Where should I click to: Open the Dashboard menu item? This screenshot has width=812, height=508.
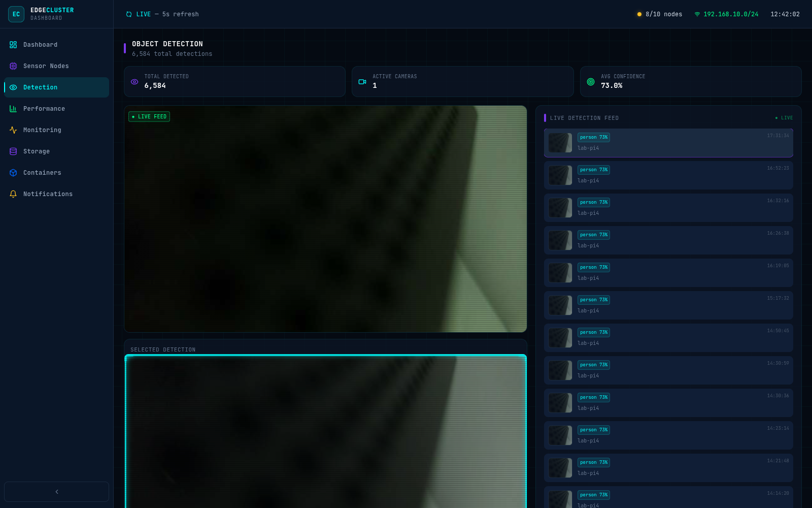click(x=56, y=45)
